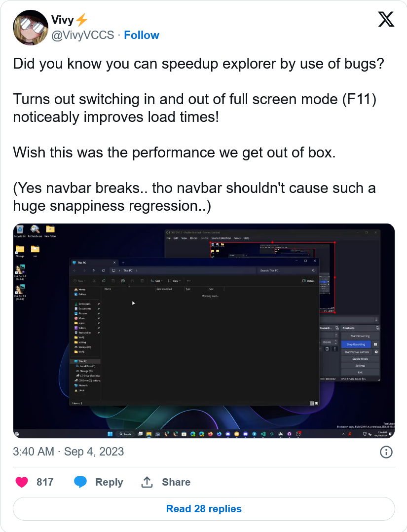Click the OBS pause recording icon
Viewport: 407px width, 532px height.
pos(375,344)
